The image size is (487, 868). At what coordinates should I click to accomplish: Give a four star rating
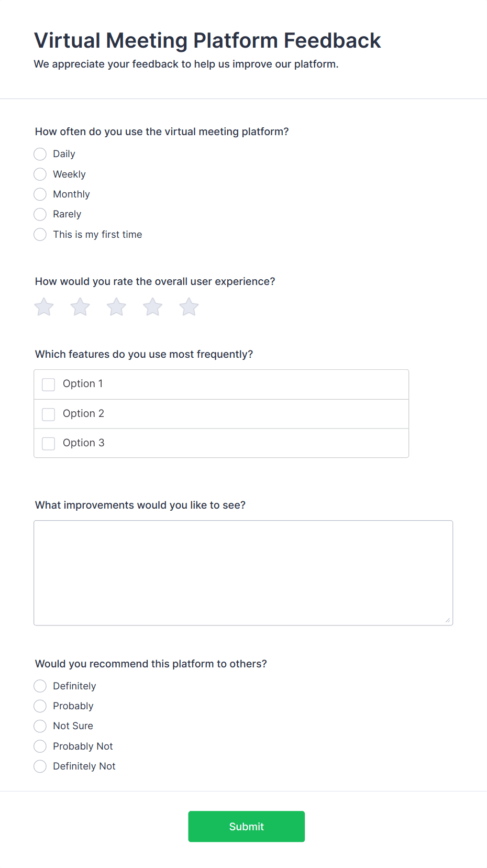coord(153,307)
